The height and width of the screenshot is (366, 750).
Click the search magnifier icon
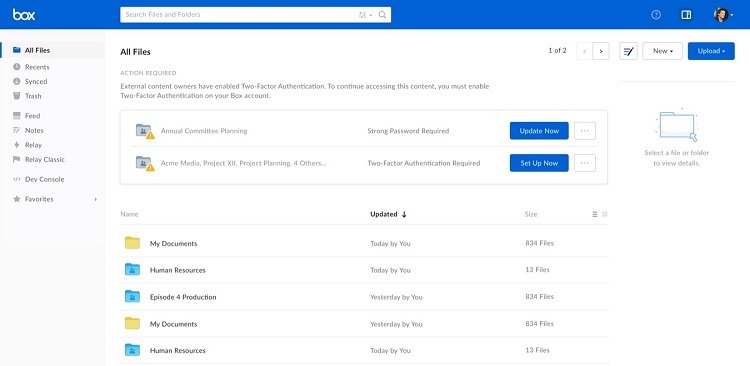(x=382, y=15)
